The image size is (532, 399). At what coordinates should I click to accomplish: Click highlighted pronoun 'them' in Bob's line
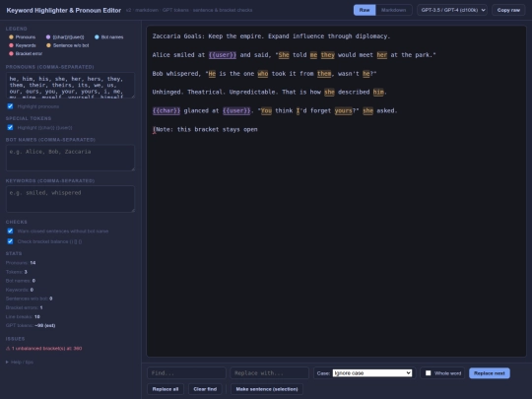(x=324, y=74)
